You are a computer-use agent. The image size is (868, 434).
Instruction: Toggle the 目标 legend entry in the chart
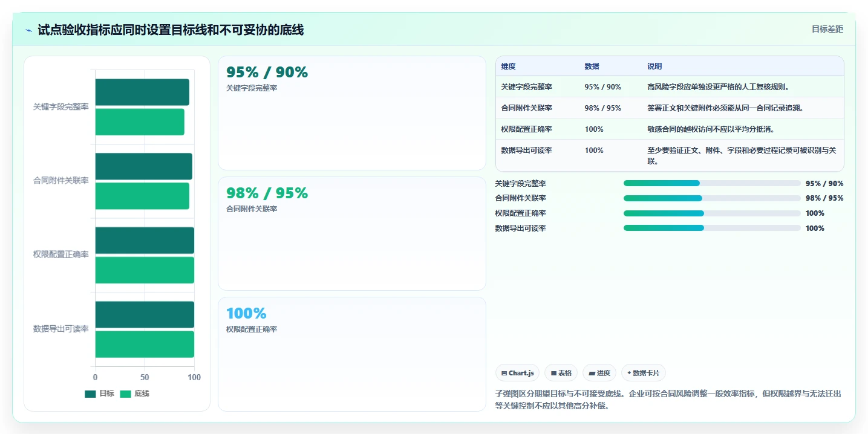click(99, 394)
